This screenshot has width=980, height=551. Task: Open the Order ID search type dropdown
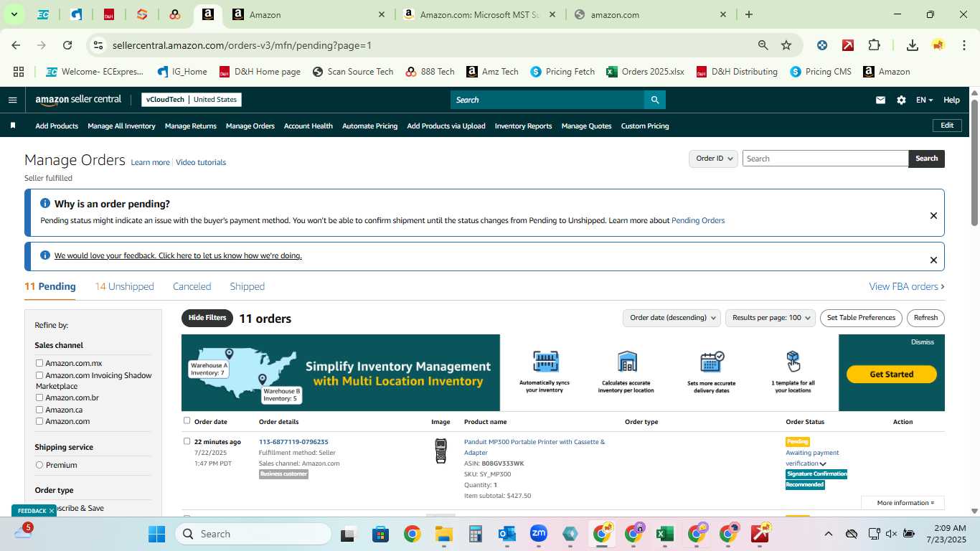[x=714, y=159]
